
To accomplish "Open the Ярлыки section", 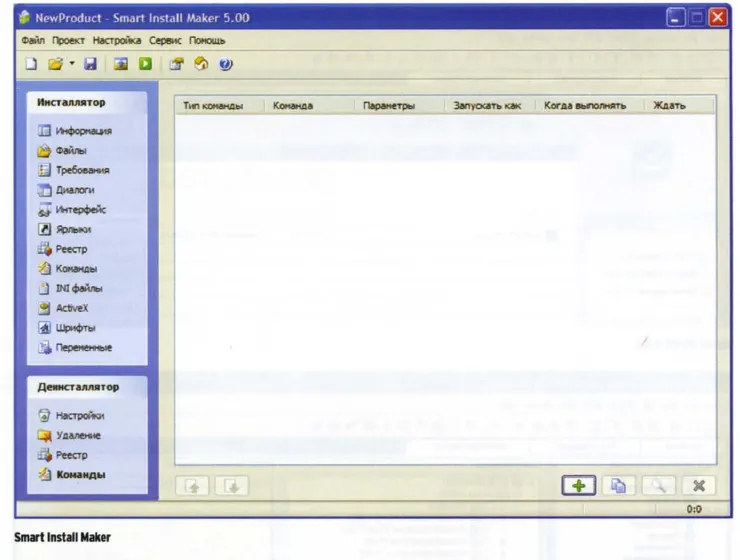I will tap(73, 229).
